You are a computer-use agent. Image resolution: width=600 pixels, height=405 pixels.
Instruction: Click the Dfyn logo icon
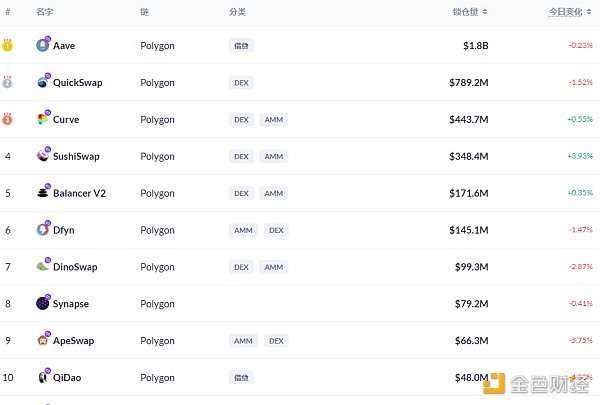click(x=42, y=230)
